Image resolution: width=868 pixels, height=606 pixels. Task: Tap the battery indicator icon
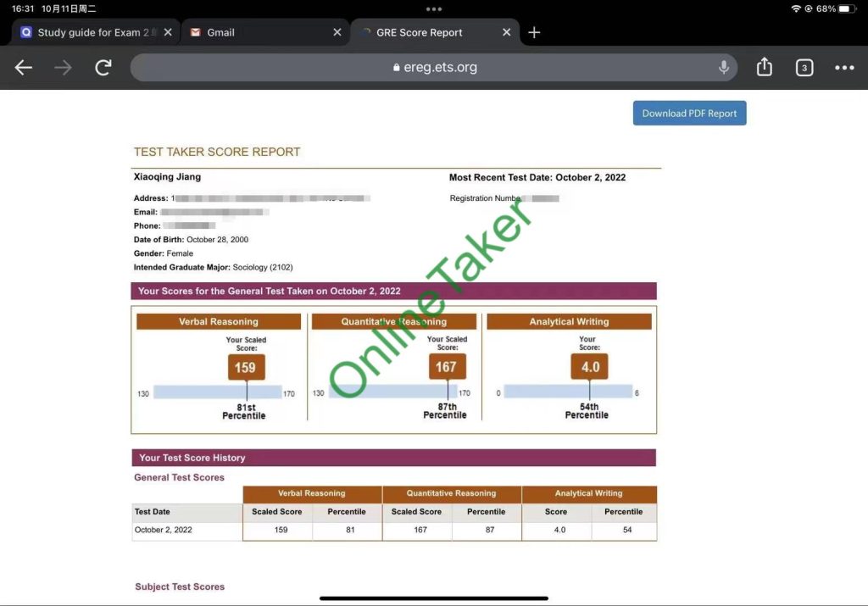[x=847, y=8]
